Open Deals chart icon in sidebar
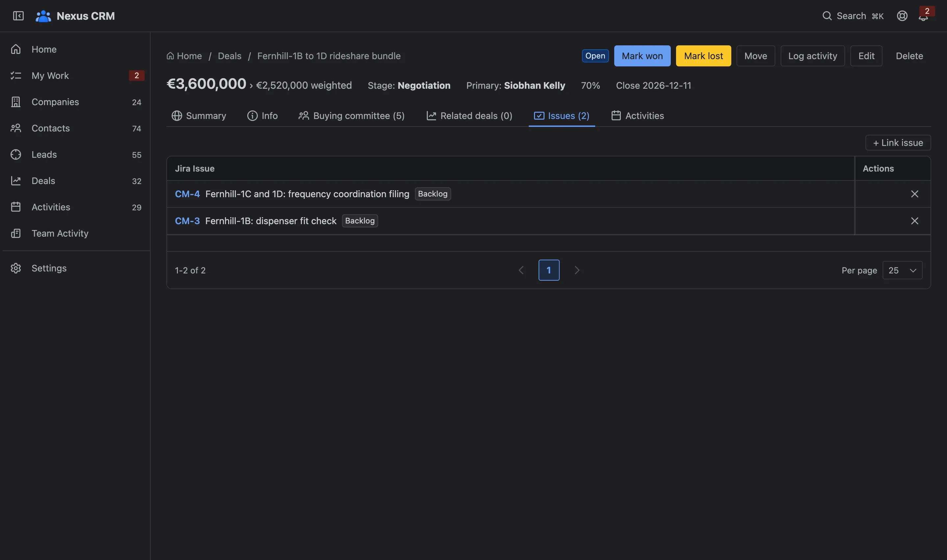This screenshot has width=947, height=560. coord(16,181)
